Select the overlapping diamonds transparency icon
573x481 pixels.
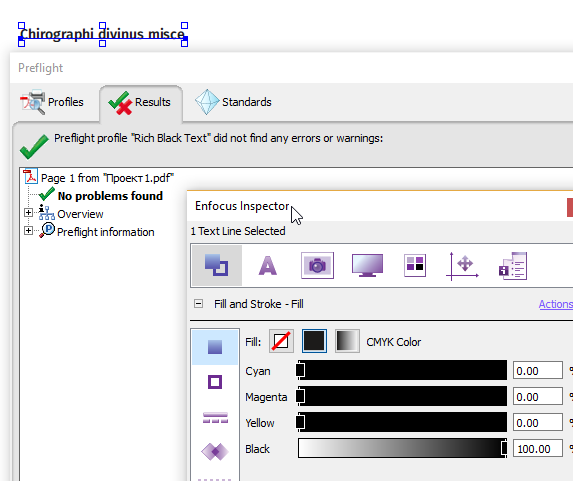coord(215,451)
